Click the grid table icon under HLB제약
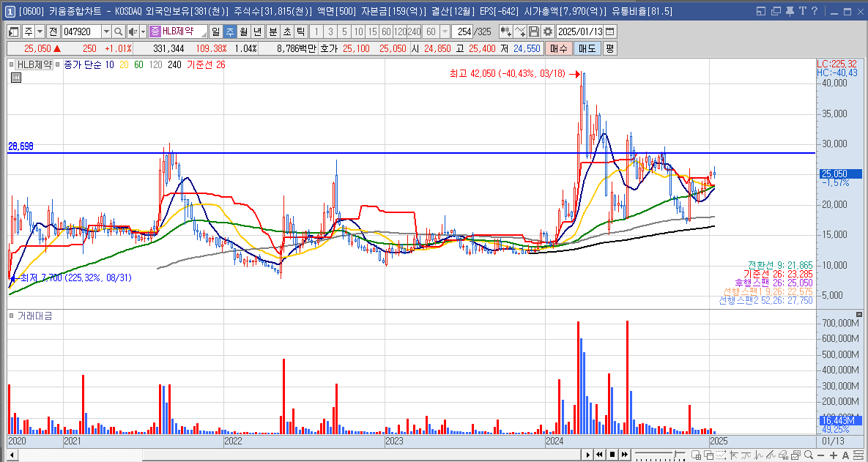This screenshot has height=462, width=868. coord(16,78)
